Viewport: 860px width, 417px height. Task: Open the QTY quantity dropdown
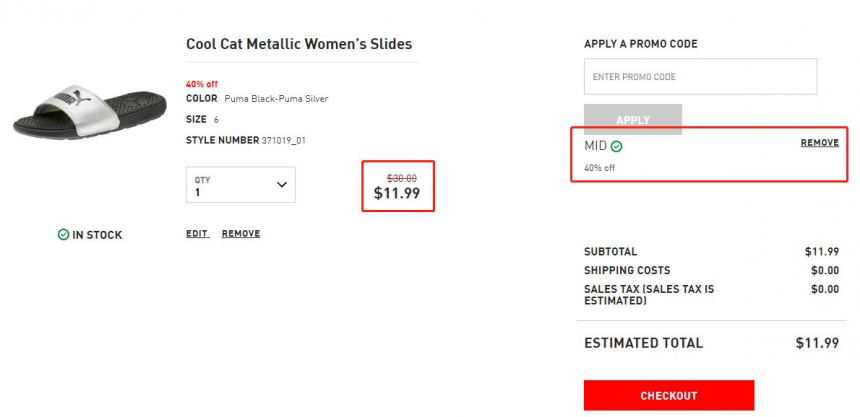(x=240, y=185)
